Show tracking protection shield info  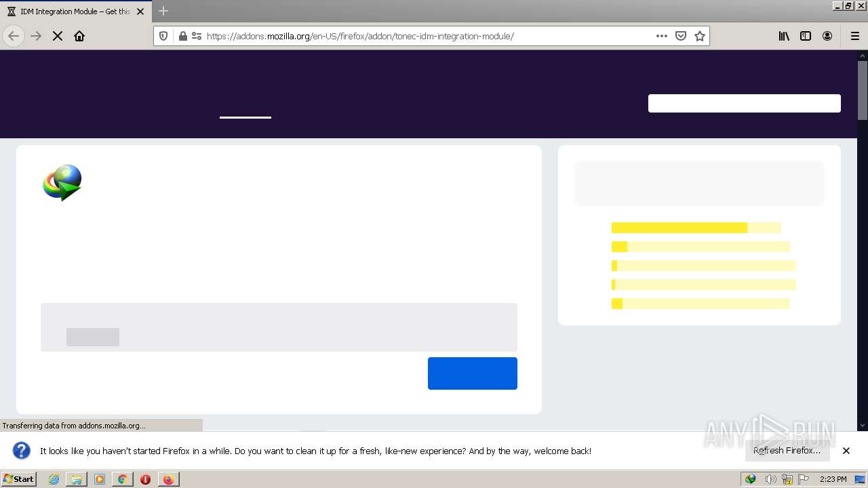coord(163,36)
